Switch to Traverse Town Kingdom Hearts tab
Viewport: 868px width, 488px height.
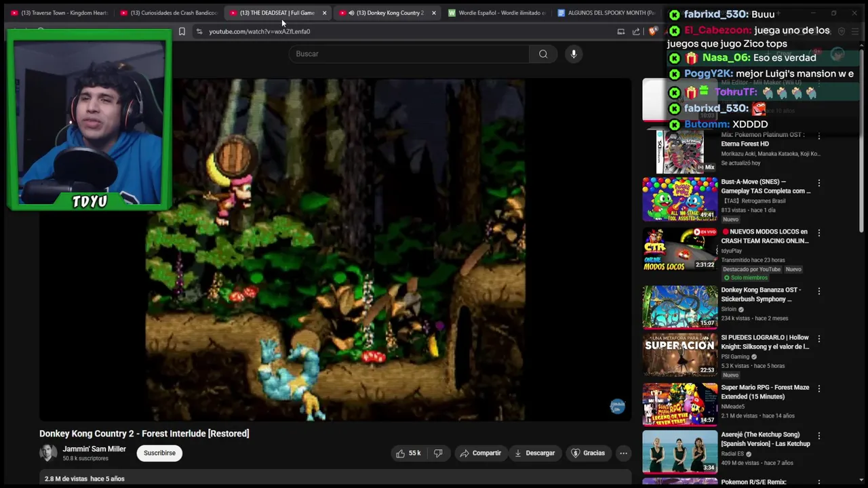coord(59,13)
